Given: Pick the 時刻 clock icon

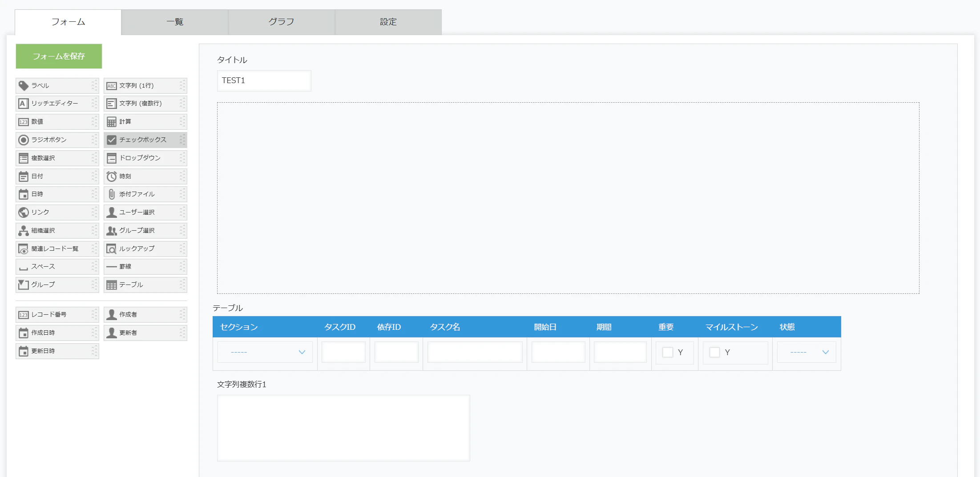Looking at the screenshot, I should (x=112, y=176).
